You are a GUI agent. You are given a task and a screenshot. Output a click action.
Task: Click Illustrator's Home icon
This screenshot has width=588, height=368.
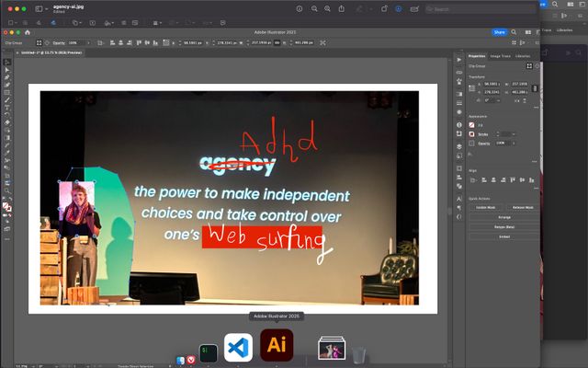(28, 32)
